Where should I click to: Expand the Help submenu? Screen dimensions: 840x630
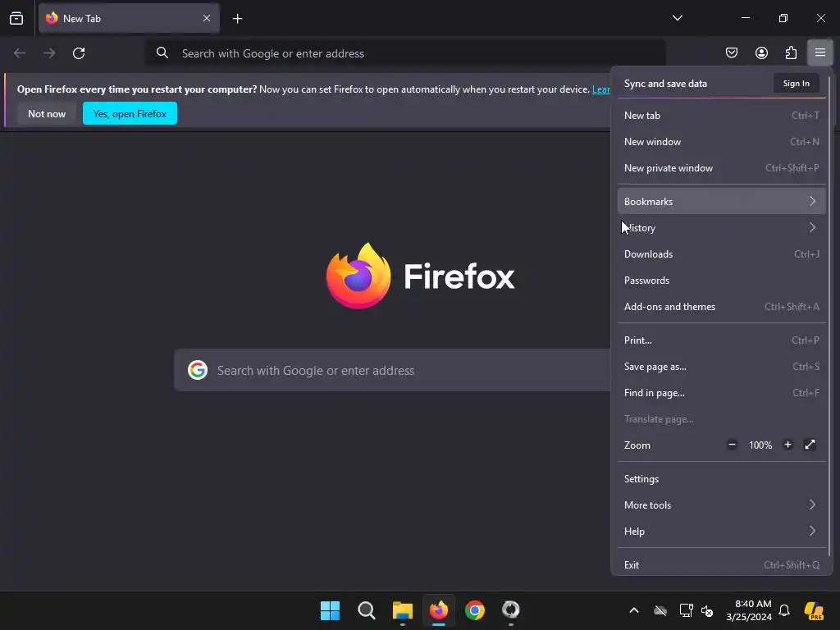721,532
